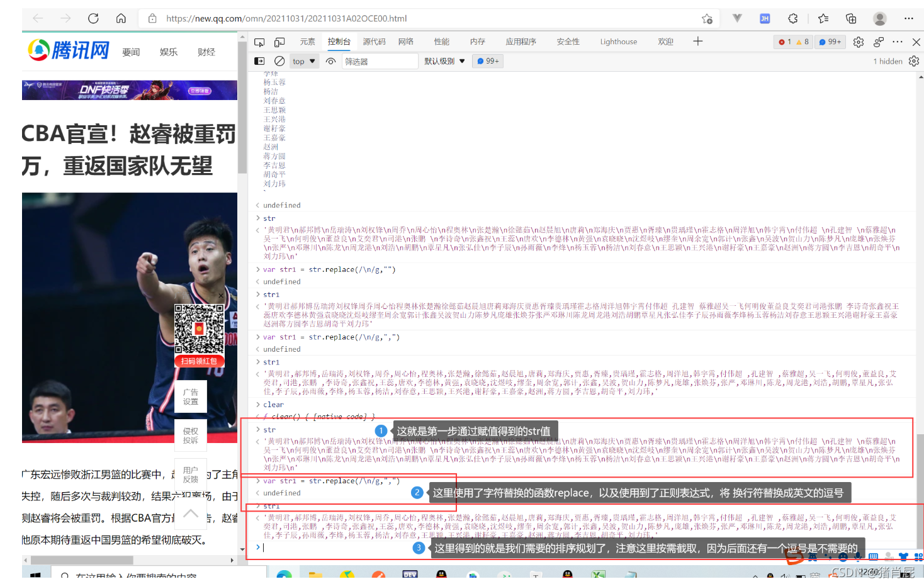Open the 财经 navigation link

tap(206, 52)
